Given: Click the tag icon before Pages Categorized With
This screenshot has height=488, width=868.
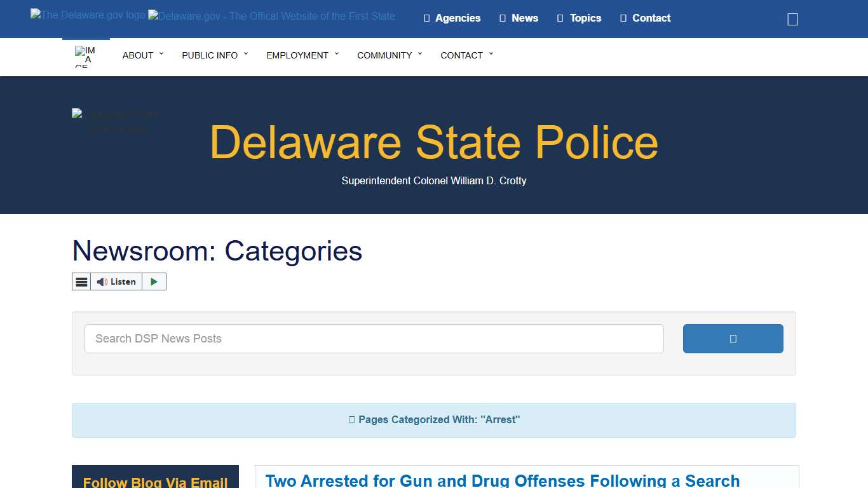Looking at the screenshot, I should (x=351, y=419).
